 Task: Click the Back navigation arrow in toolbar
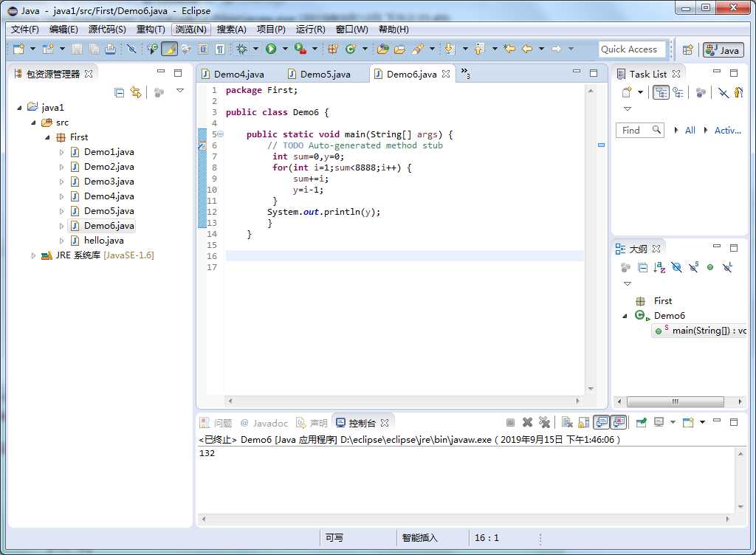point(527,49)
